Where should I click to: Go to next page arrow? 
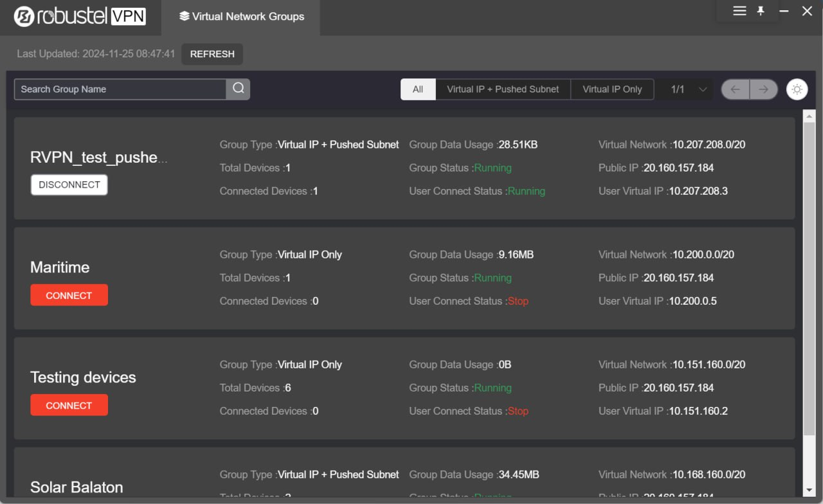[764, 89]
